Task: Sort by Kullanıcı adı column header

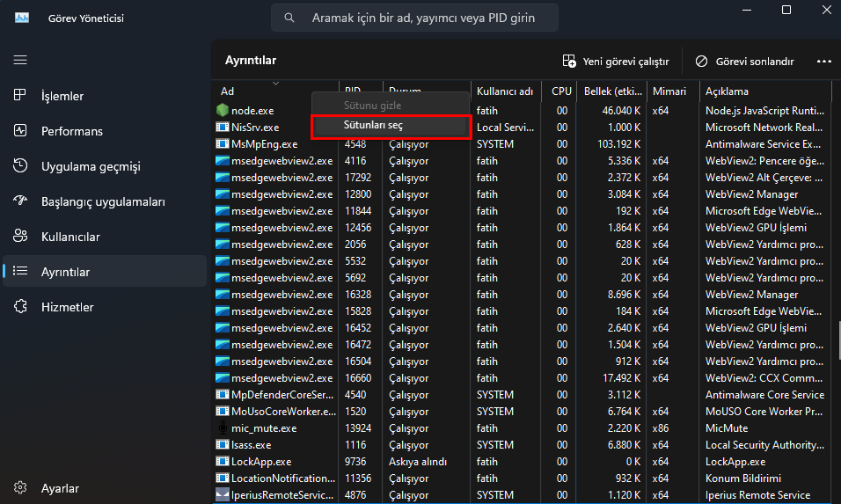Action: [505, 91]
